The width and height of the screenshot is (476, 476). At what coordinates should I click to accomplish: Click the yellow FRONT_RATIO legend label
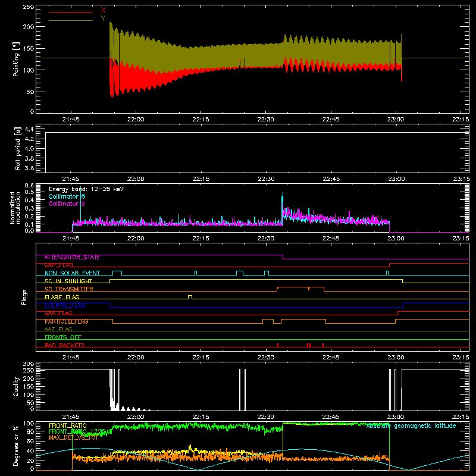(x=68, y=425)
